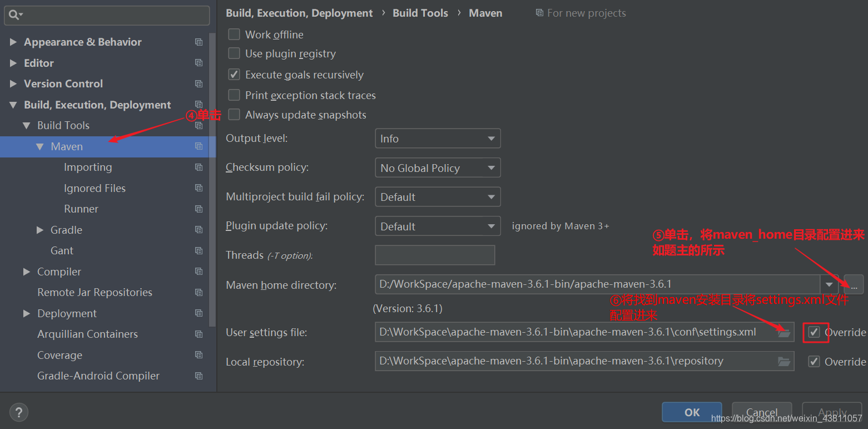Click project-level icon beside Gradle
Screen dimensions: 868x429
coord(199,230)
